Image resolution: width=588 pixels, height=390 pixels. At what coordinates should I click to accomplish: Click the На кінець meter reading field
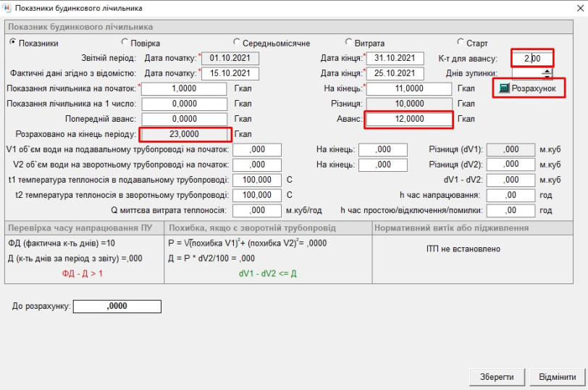tap(409, 88)
